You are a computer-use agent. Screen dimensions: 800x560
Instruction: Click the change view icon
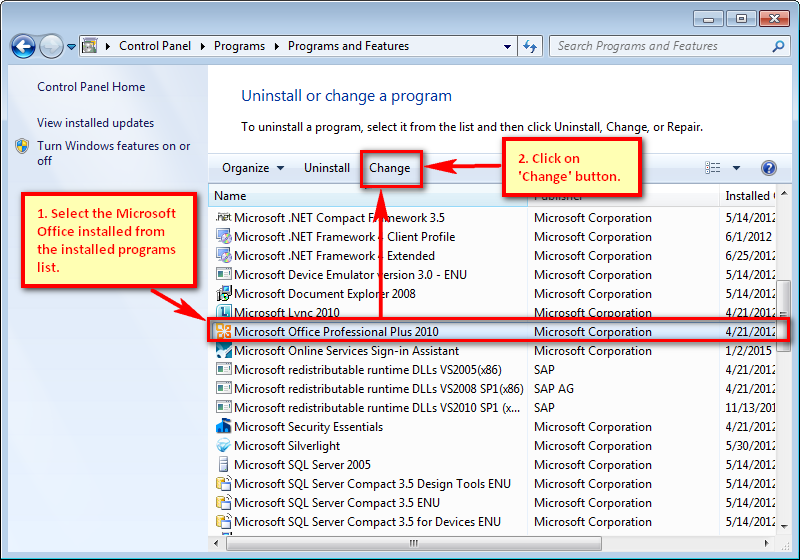pos(713,168)
